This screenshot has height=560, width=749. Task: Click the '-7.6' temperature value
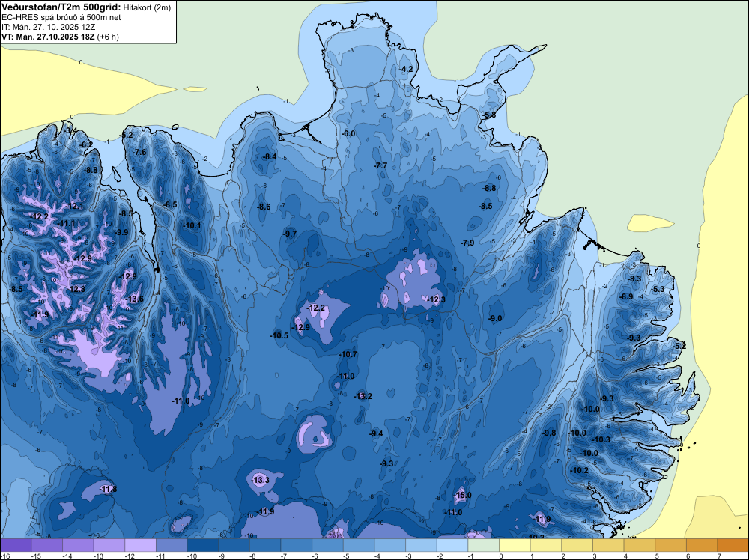(x=140, y=152)
